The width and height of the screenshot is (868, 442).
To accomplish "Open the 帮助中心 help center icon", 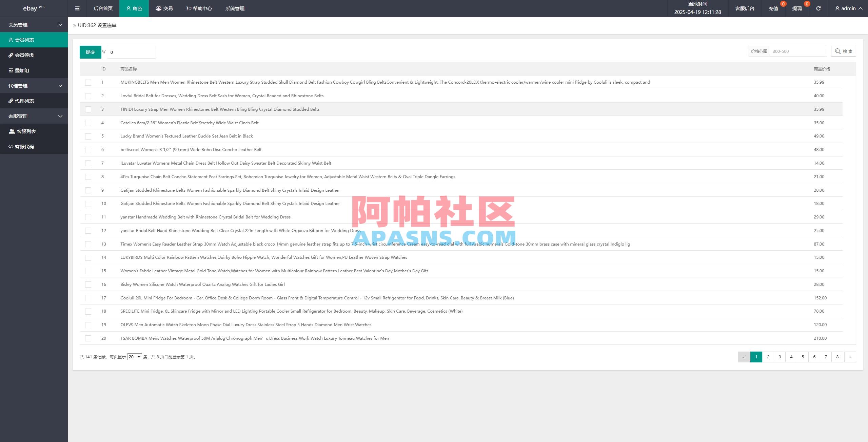I will 188,8.
